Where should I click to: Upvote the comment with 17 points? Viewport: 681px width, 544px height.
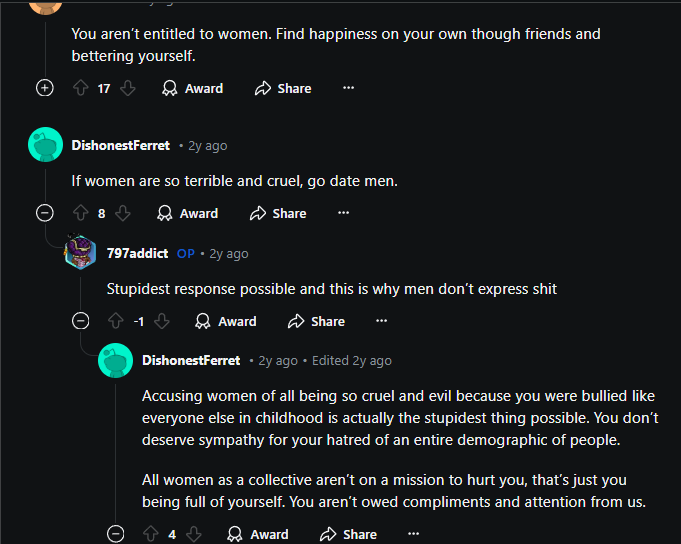81,88
